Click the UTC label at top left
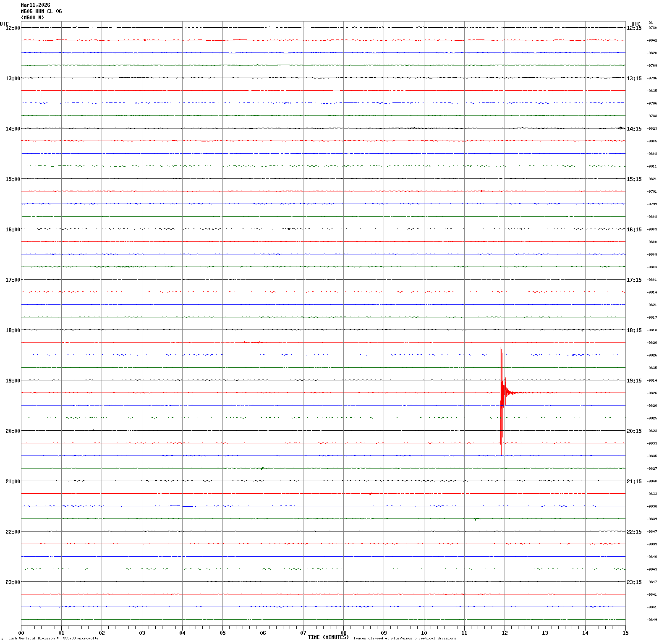Image resolution: width=659 pixels, height=644 pixels. tap(4, 24)
